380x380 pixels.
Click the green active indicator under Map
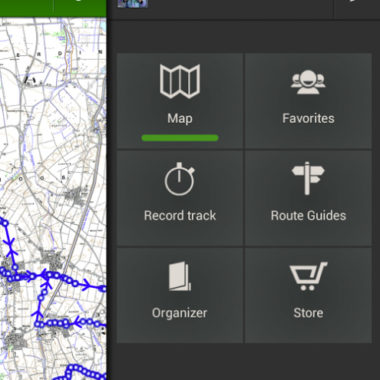point(180,138)
